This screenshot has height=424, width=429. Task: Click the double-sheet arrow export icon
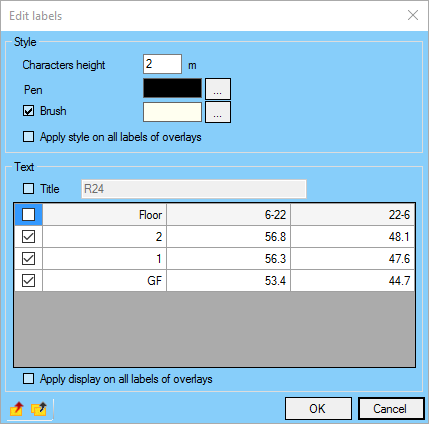coord(39,408)
